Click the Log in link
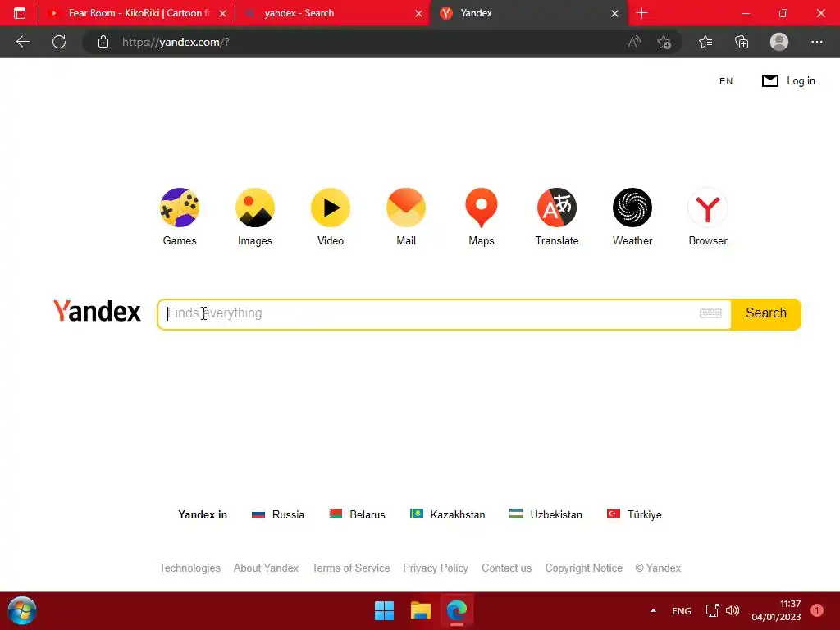This screenshot has width=840, height=630. (x=801, y=81)
